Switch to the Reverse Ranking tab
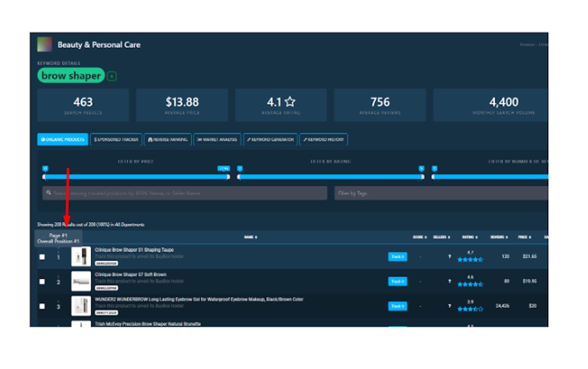588x369 pixels. point(168,139)
